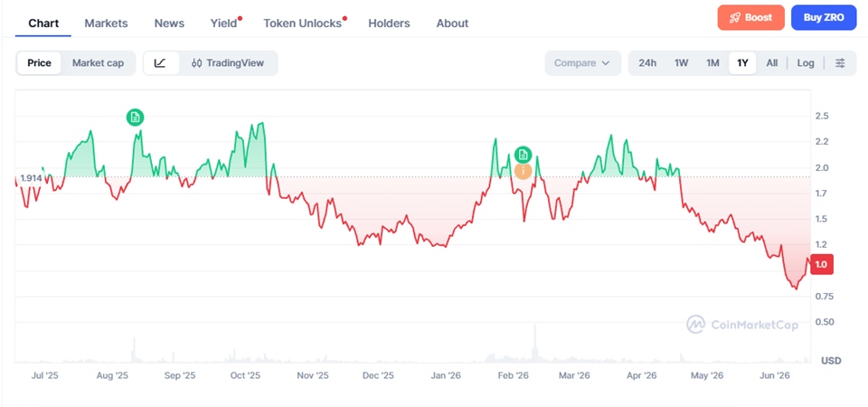Image resolution: width=868 pixels, height=407 pixels.
Task: Select the 1W time range
Action: 681,63
